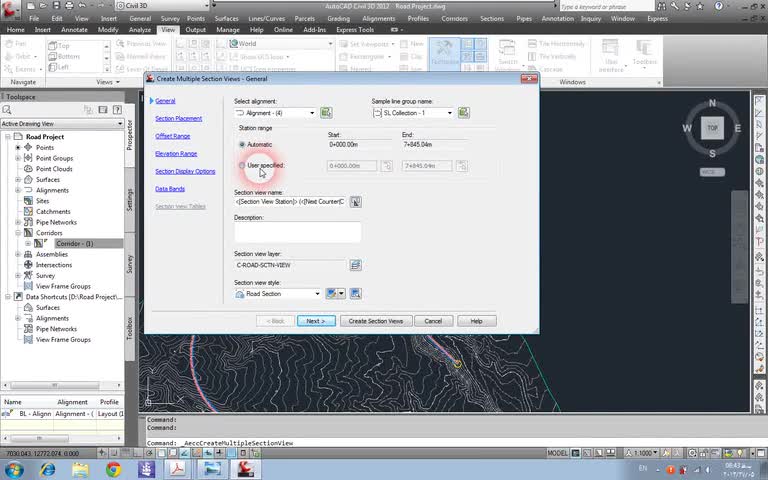Select Corridor - (1) in the tree

point(74,243)
